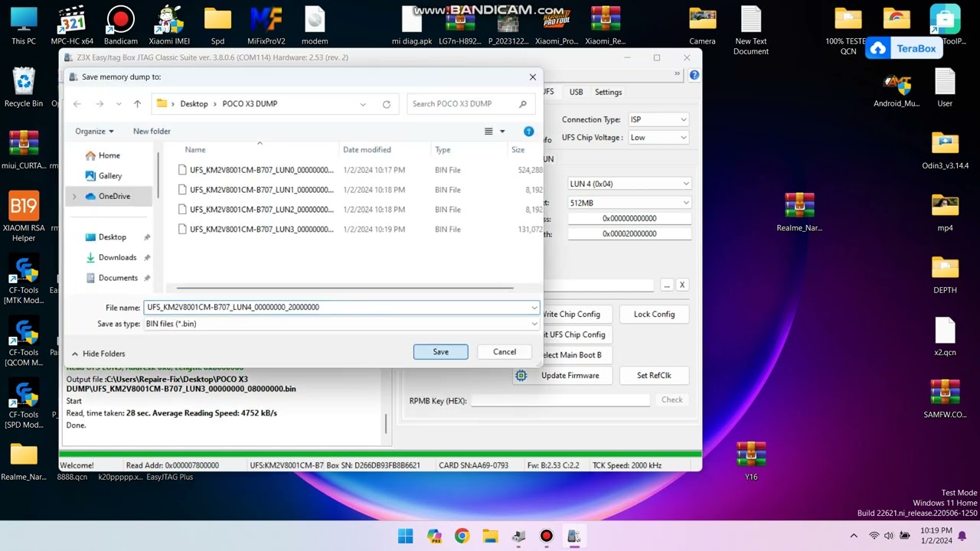Expand the address bar previous locations dropdown
Viewport: 980px width, 551px height.
point(363,104)
